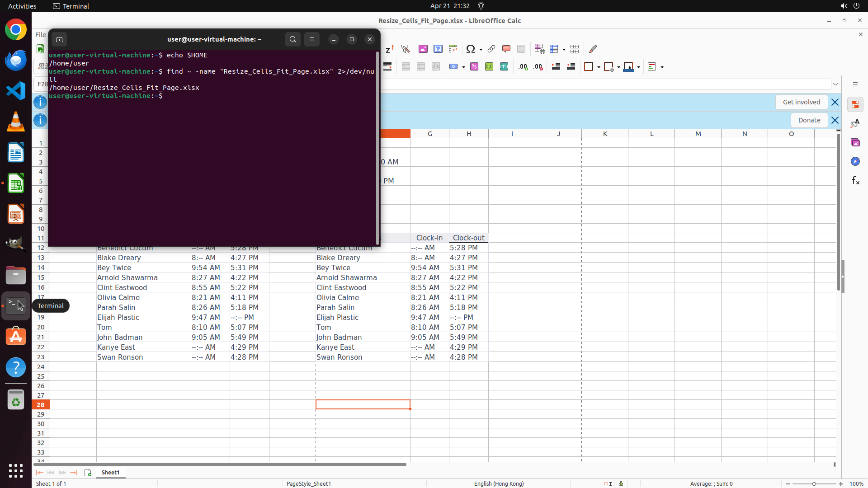Toggle Wrap Text formatting

click(x=387, y=67)
